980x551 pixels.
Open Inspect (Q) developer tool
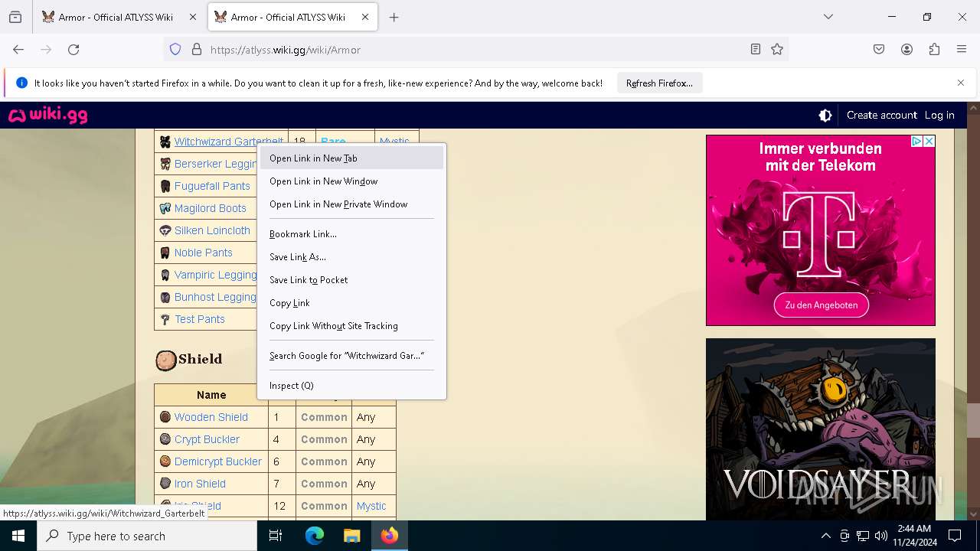pos(351,386)
